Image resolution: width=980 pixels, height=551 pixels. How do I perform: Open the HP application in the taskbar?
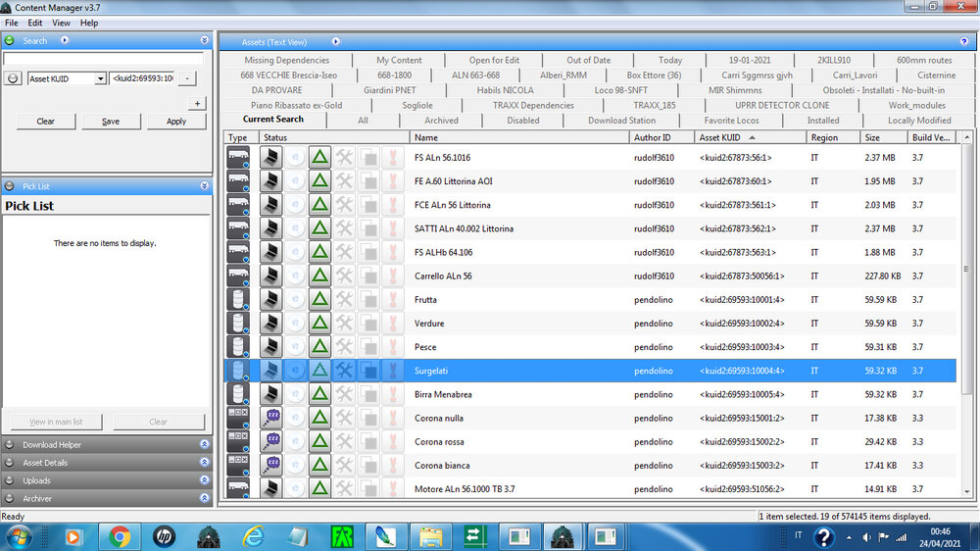[x=164, y=536]
